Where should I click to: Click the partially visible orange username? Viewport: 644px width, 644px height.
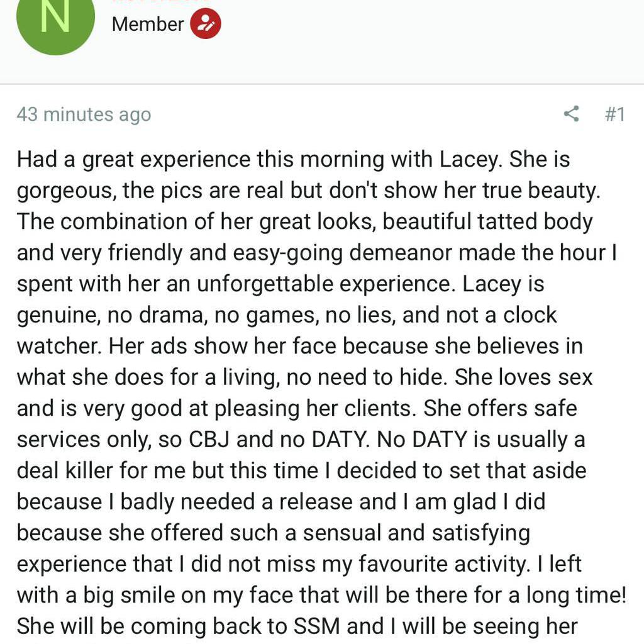point(161,1)
